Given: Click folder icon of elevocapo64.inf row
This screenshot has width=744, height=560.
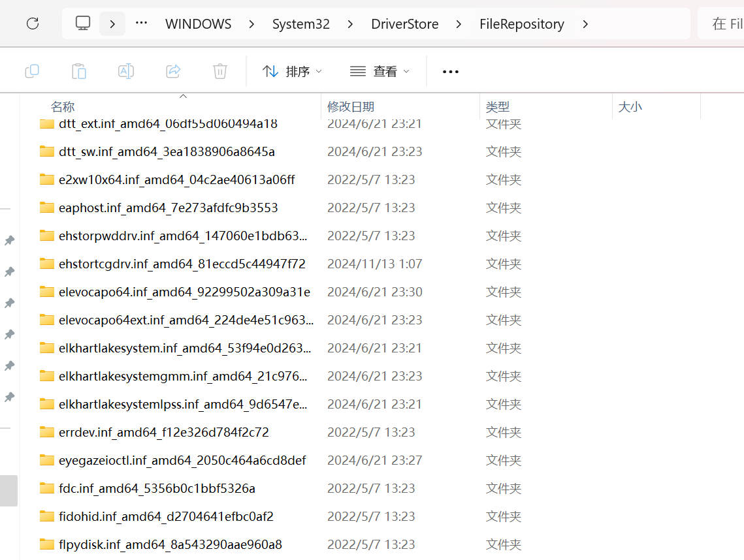Looking at the screenshot, I should click(46, 291).
